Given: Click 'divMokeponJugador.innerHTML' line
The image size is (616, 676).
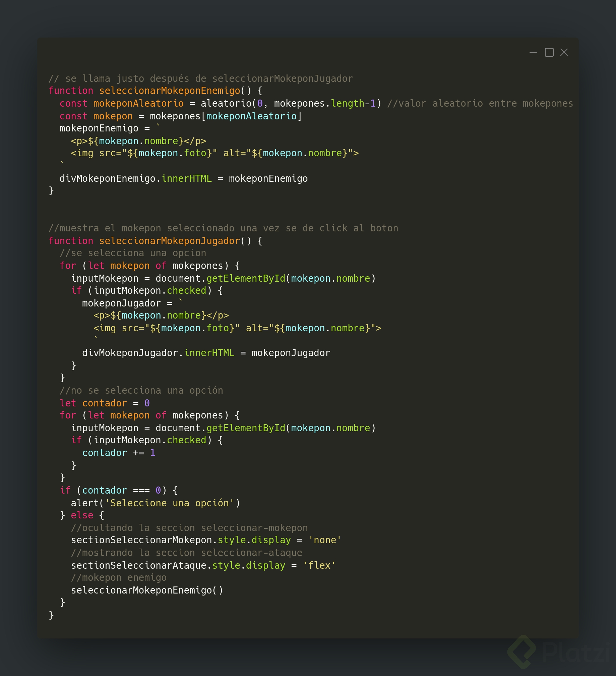Looking at the screenshot, I should point(206,353).
